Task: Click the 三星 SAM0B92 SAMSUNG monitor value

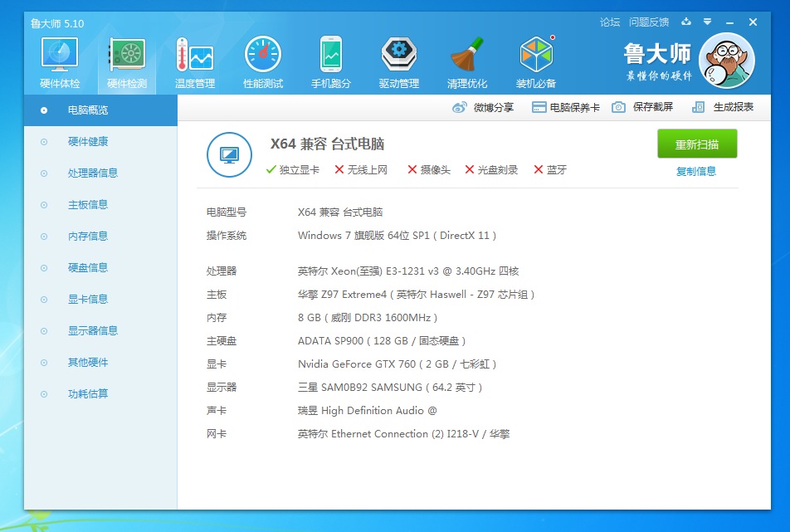Action: click(390, 387)
